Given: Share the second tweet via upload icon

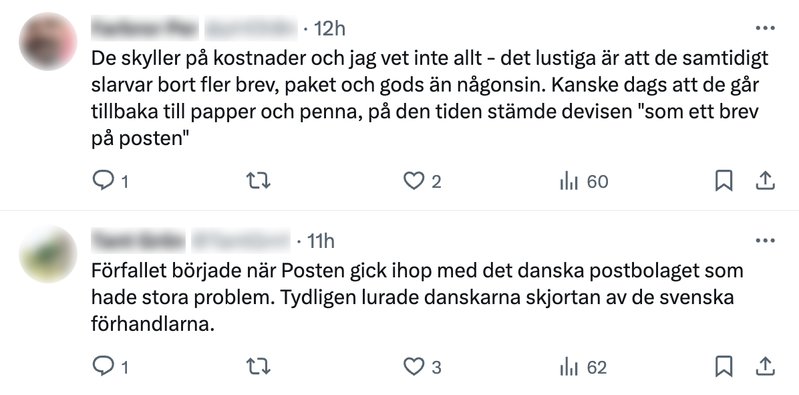Looking at the screenshot, I should tap(764, 366).
